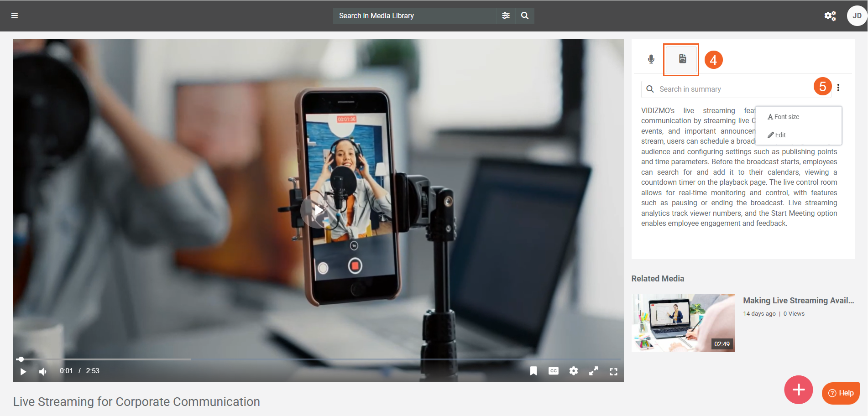Image resolution: width=868 pixels, height=416 pixels.
Task: Enter fullscreen video mode
Action: (x=613, y=371)
